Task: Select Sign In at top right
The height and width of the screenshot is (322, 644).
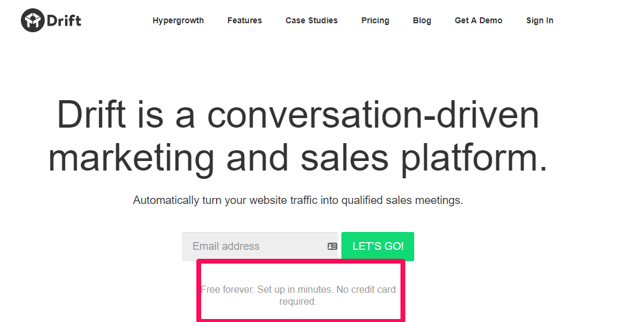Action: [540, 20]
